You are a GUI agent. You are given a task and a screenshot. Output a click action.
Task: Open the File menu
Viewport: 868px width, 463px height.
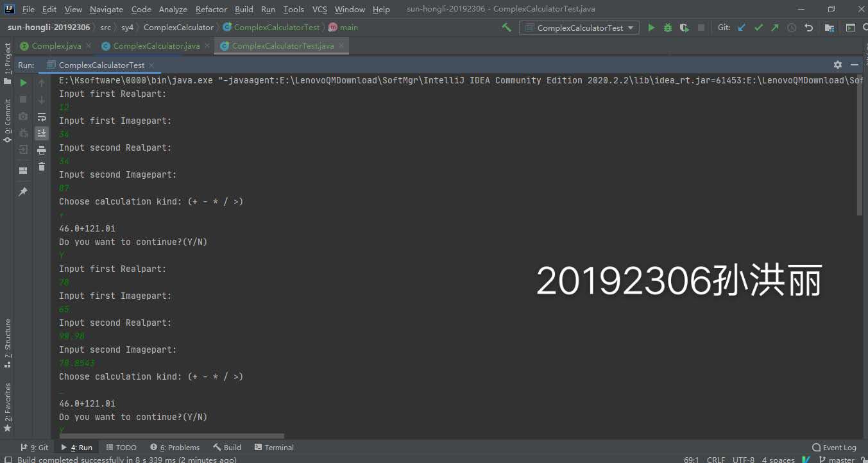pyautogui.click(x=28, y=10)
